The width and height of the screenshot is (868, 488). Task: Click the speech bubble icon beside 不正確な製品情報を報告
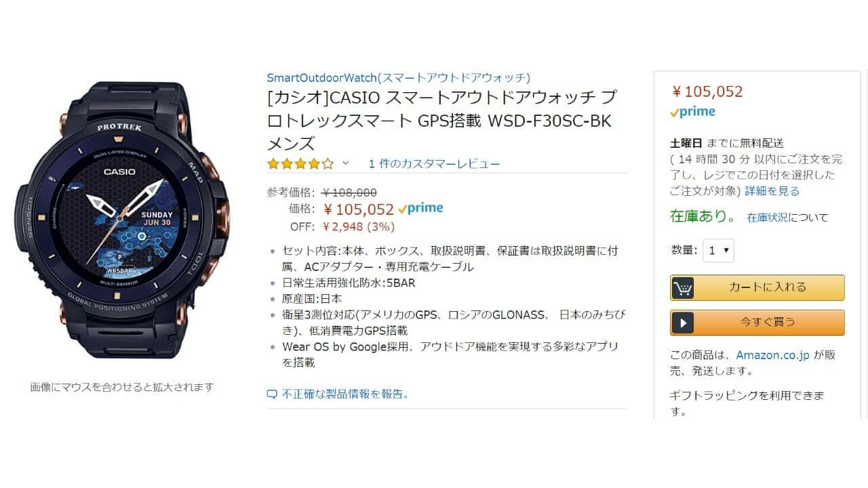pyautogui.click(x=272, y=394)
